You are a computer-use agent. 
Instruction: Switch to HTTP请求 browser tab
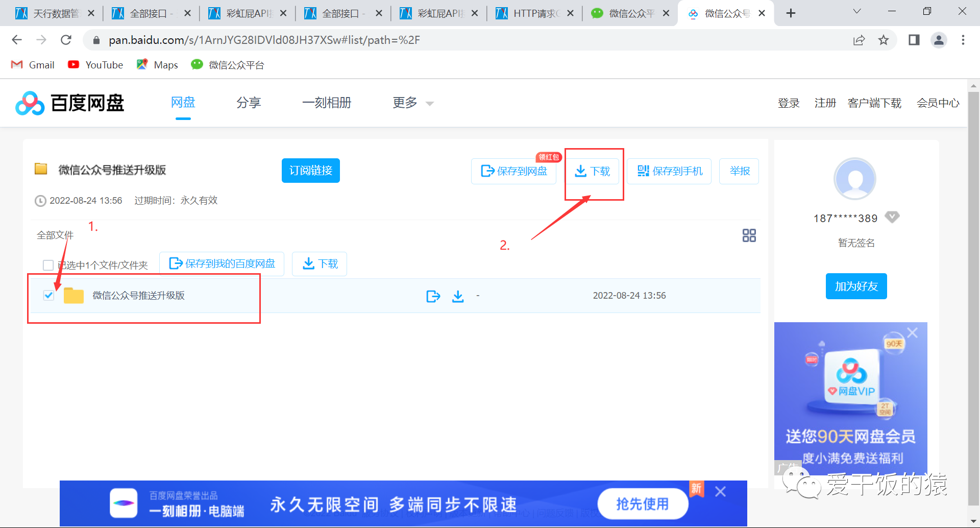[533, 13]
